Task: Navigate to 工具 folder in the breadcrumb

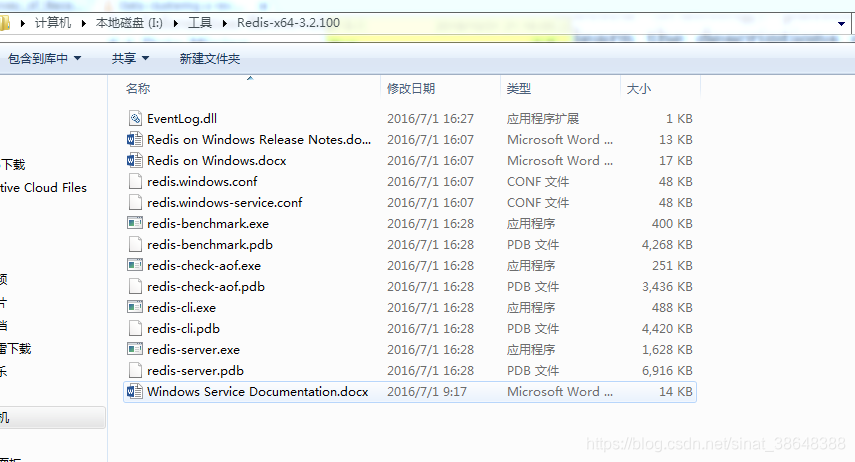Action: [200, 23]
